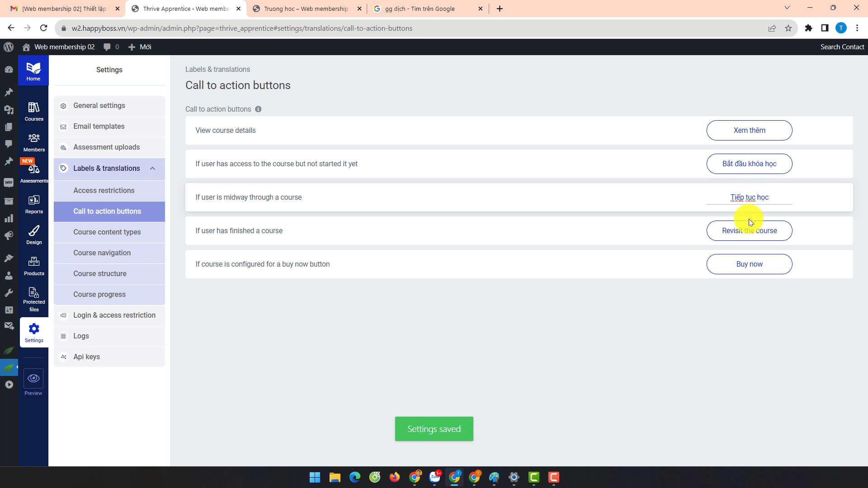Edit the Bắt đầu khóa học button label
868x488 pixels.
[749, 164]
